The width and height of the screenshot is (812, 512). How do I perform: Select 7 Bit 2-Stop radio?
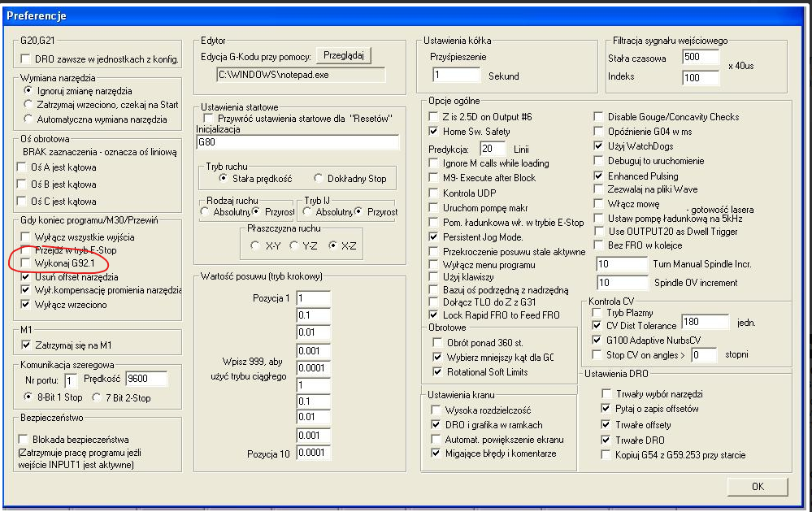point(97,397)
